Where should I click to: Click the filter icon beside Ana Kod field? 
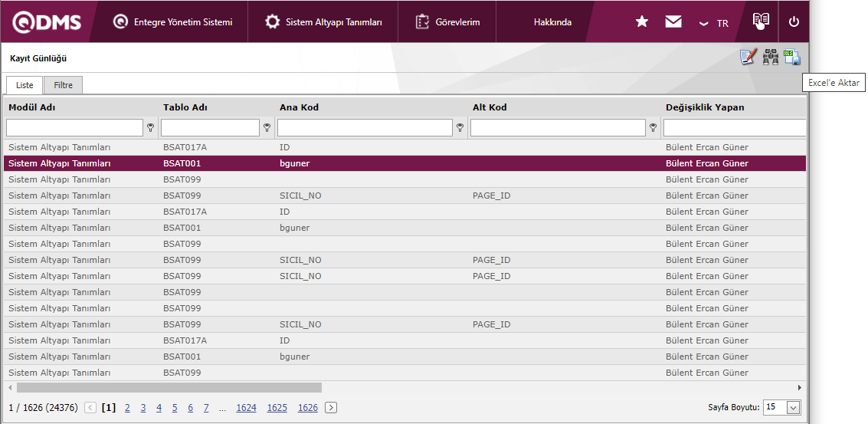(x=460, y=128)
